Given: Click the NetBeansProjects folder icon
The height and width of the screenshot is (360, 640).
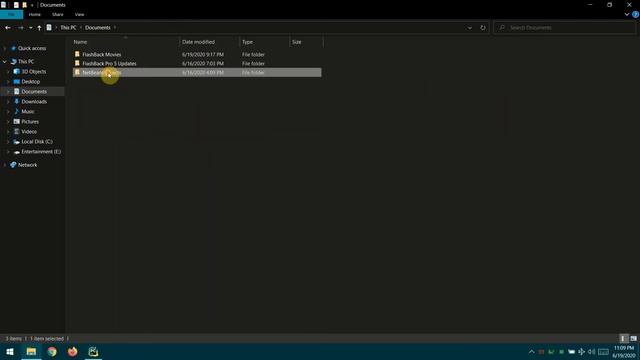Looking at the screenshot, I should click(x=77, y=72).
